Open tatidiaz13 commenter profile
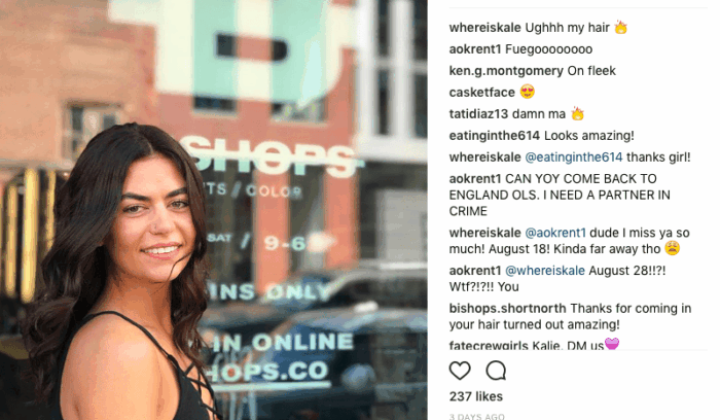 click(478, 114)
